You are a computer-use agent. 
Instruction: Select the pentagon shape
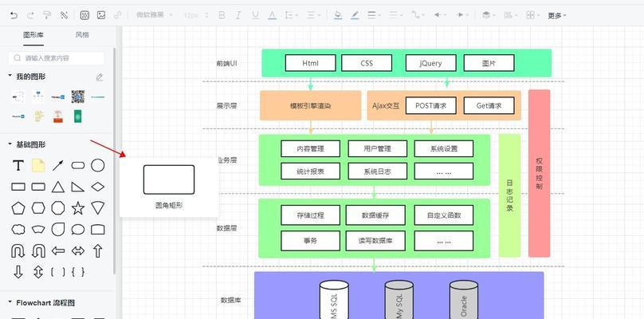[18, 208]
